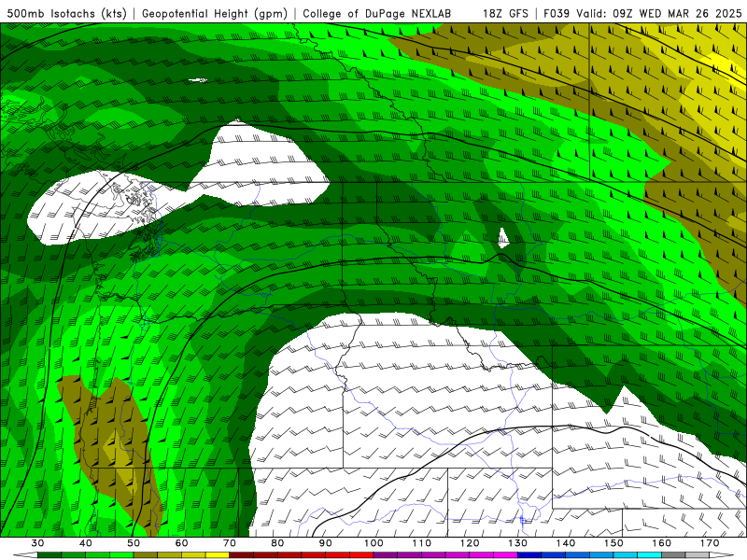
Task: Click the 50 knot legend label
Action: click(134, 543)
